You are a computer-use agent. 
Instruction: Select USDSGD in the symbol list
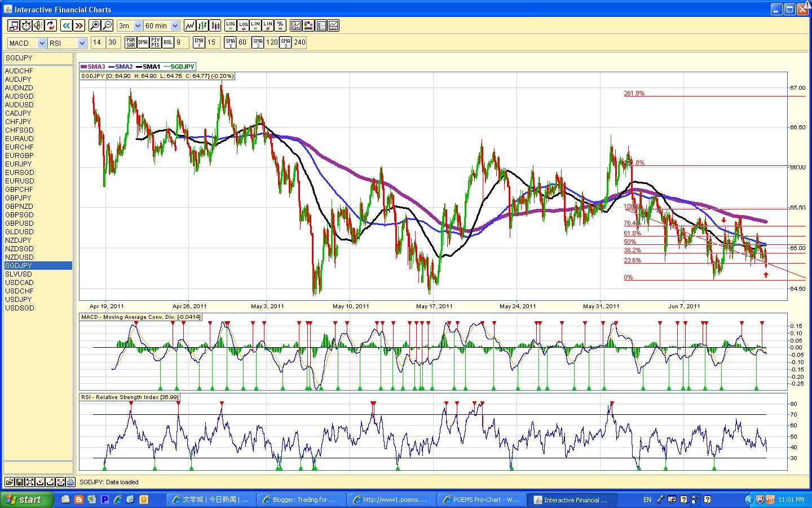tap(38, 308)
